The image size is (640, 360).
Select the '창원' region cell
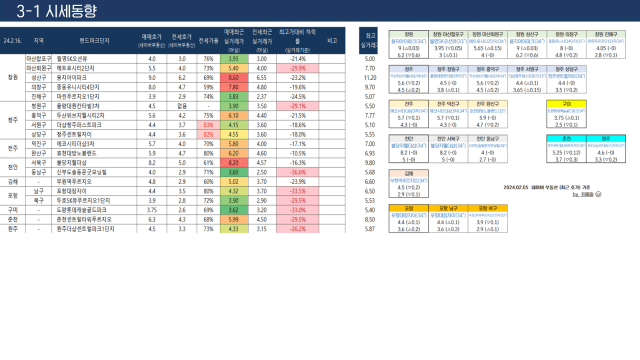(13, 78)
